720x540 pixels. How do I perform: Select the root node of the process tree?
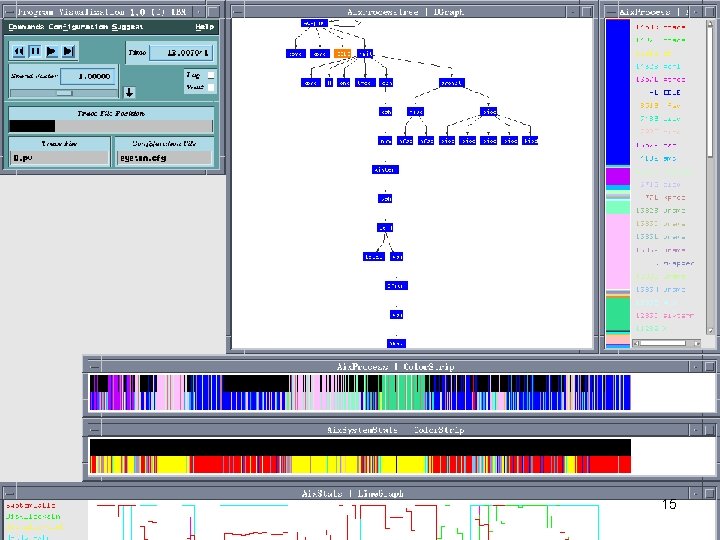click(315, 23)
